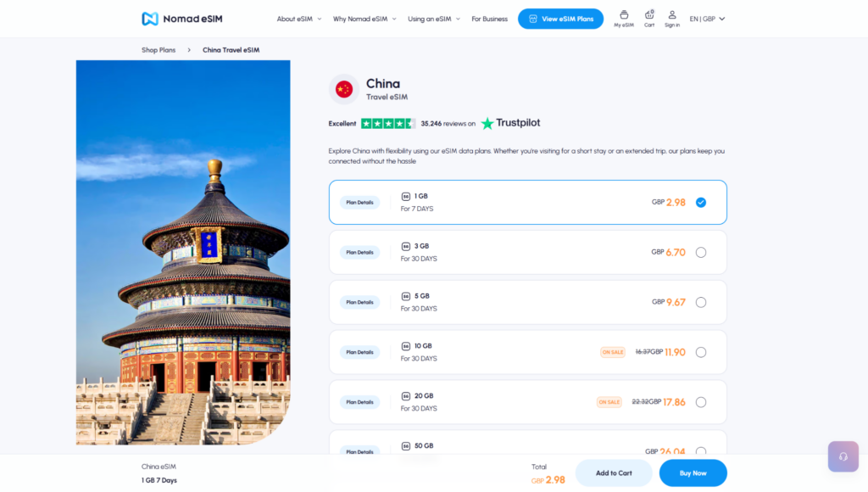The width and height of the screenshot is (868, 492).
Task: Open Plan Details for 5 GB plan
Action: pos(359,302)
